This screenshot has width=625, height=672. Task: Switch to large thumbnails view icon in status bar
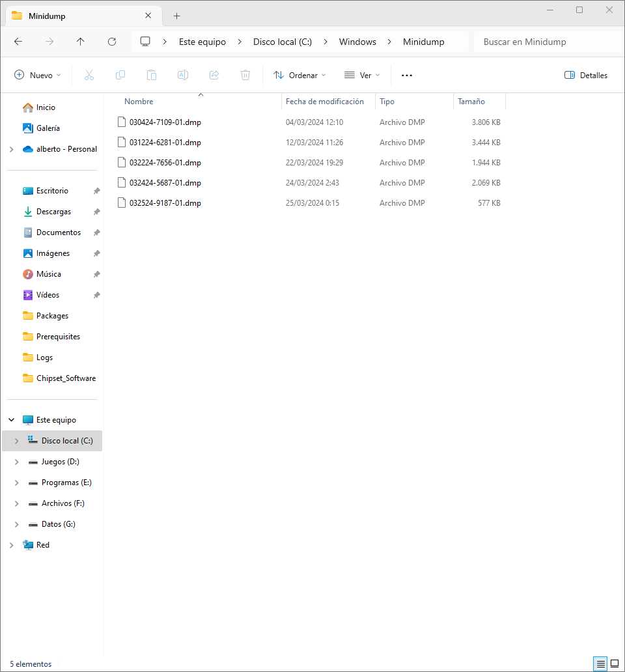pyautogui.click(x=615, y=664)
